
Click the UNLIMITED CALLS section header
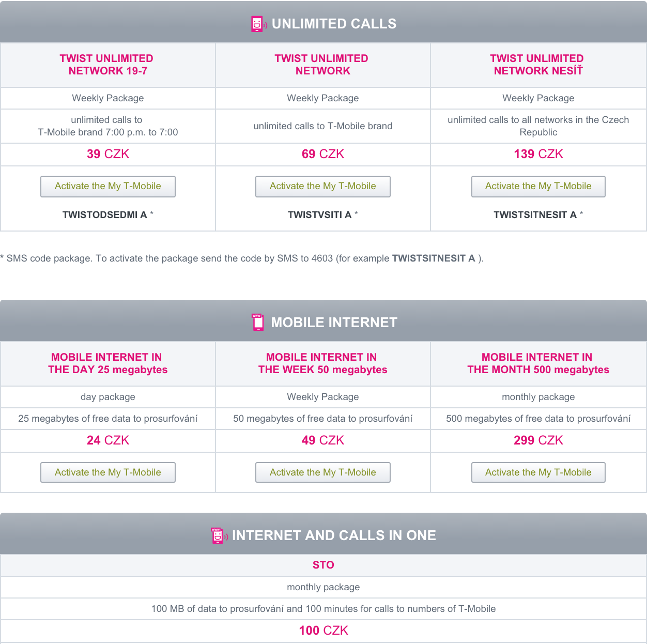[323, 22]
